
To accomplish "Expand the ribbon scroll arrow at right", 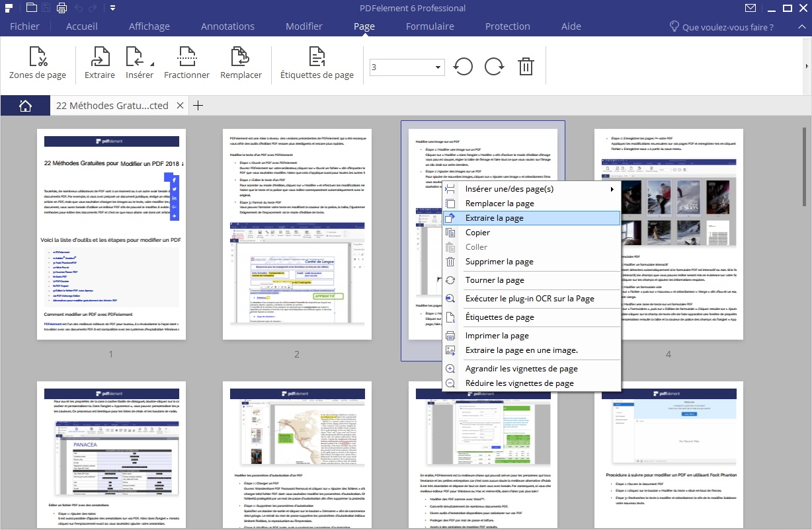I will 807,66.
